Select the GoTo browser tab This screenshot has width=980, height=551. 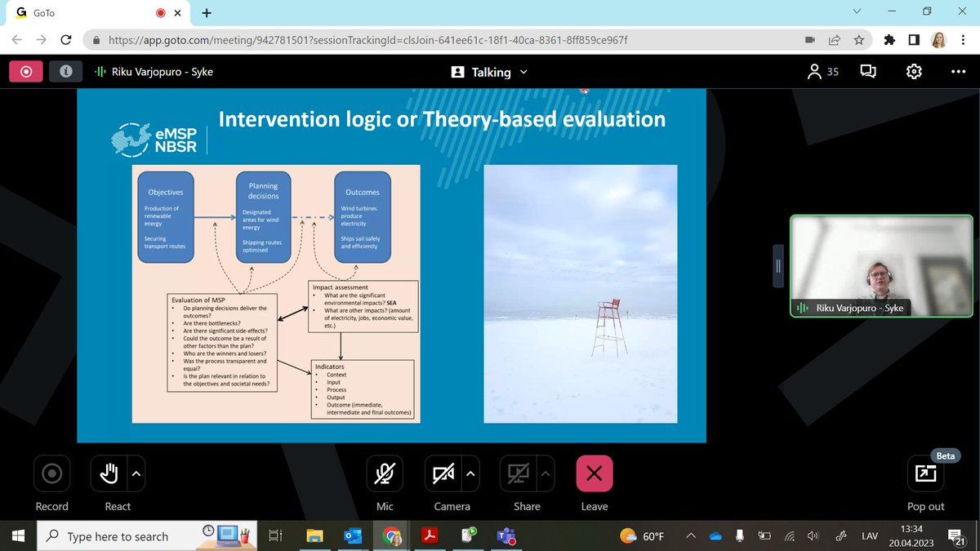point(96,13)
